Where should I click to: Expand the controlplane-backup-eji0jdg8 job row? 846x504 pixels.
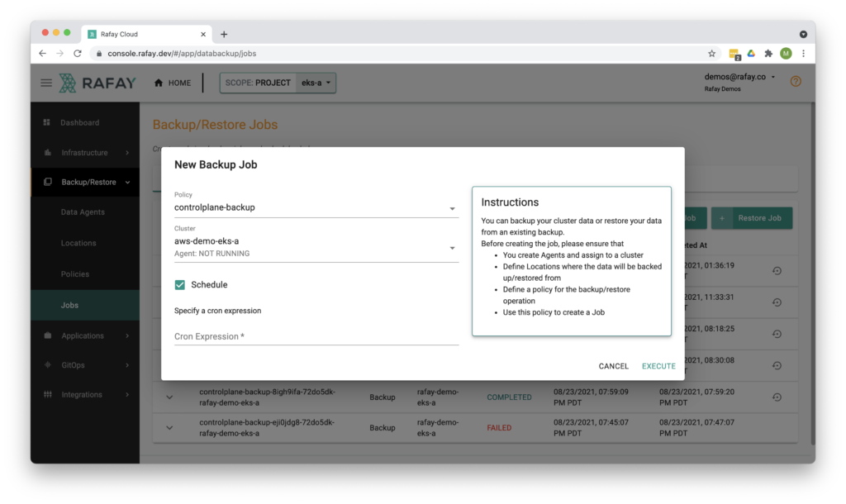pos(169,428)
